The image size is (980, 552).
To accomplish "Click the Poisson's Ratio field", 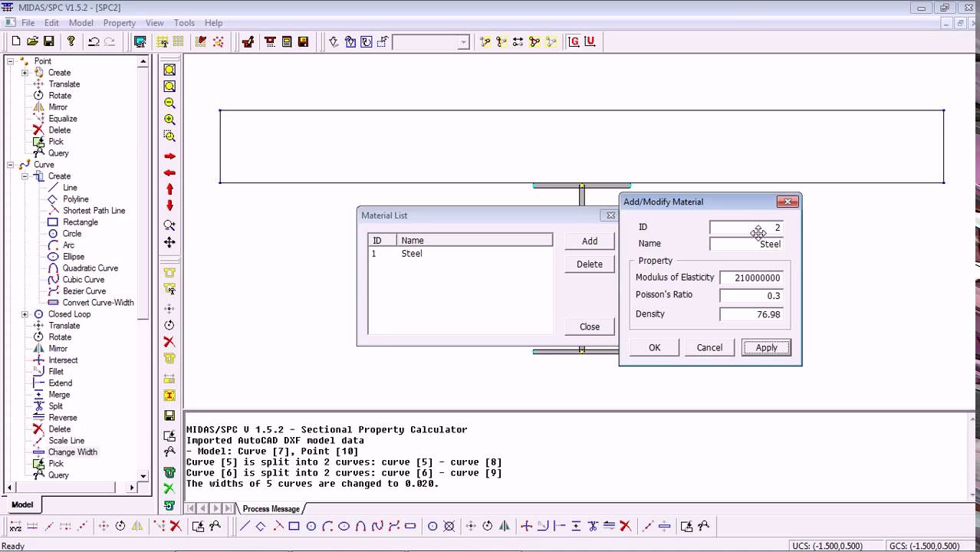I will pos(751,296).
